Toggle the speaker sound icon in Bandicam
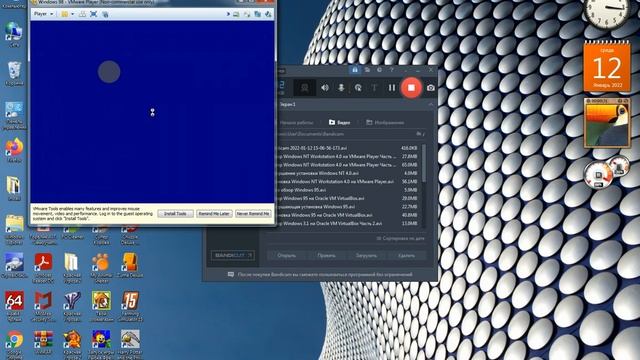 click(x=325, y=87)
